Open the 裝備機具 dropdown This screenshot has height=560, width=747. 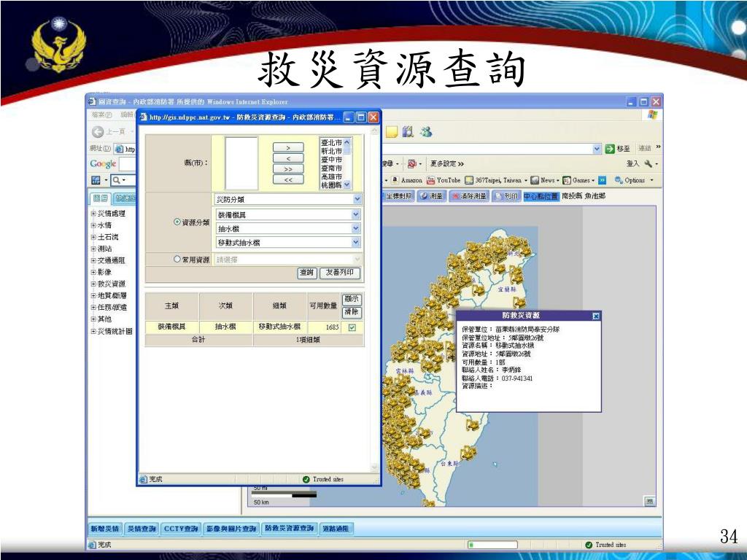287,215
